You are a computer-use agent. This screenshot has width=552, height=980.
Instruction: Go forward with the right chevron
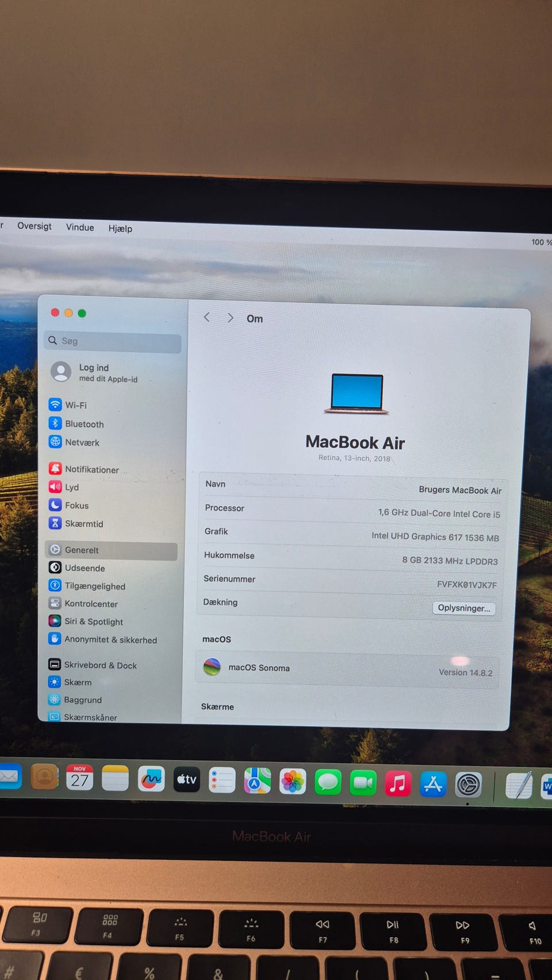[x=230, y=318]
